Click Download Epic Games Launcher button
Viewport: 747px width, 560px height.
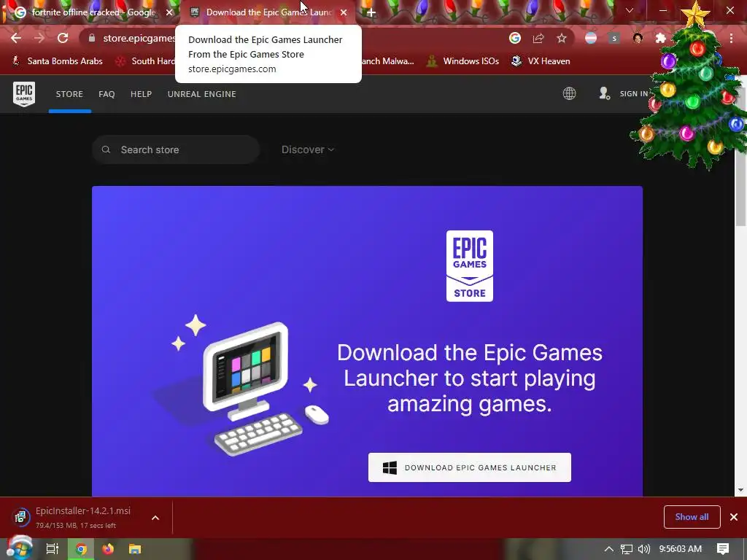click(469, 467)
